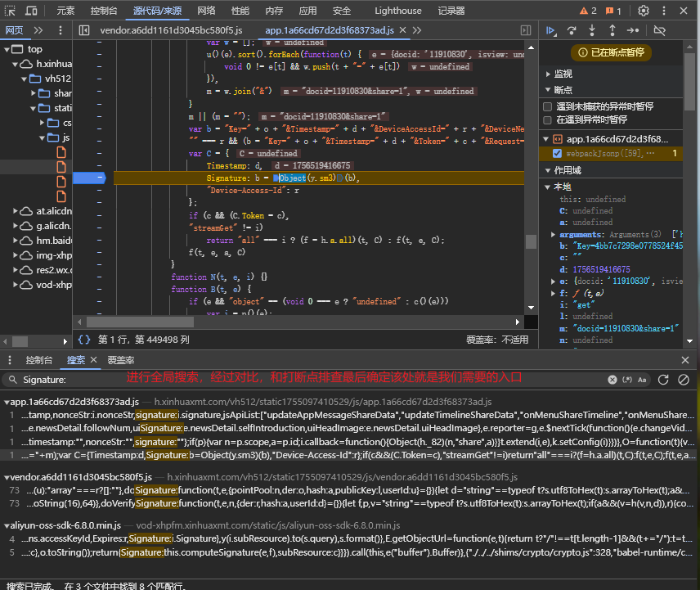Open the computeSignature match in aliyun results
The width and height of the screenshot is (700, 590).
349,552
